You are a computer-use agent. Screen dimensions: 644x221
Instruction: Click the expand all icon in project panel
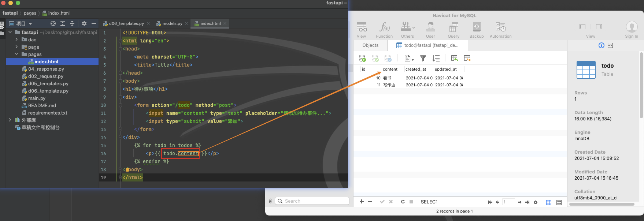(x=63, y=23)
